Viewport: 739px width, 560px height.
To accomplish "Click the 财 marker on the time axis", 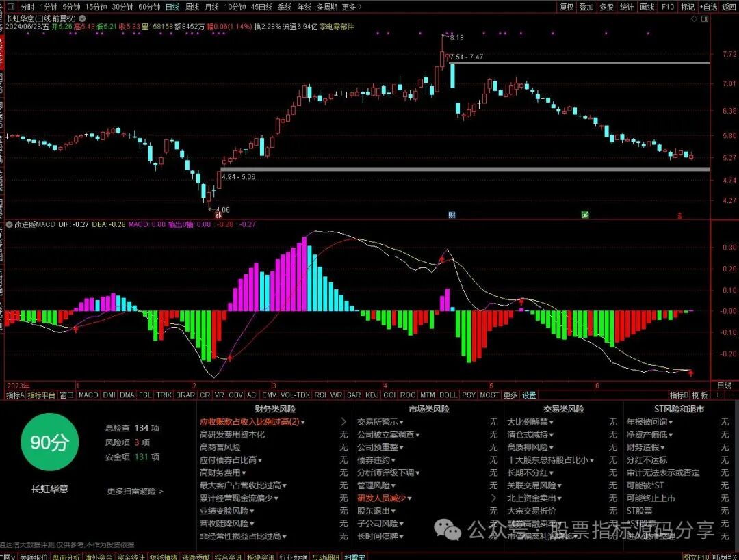I will point(452,215).
